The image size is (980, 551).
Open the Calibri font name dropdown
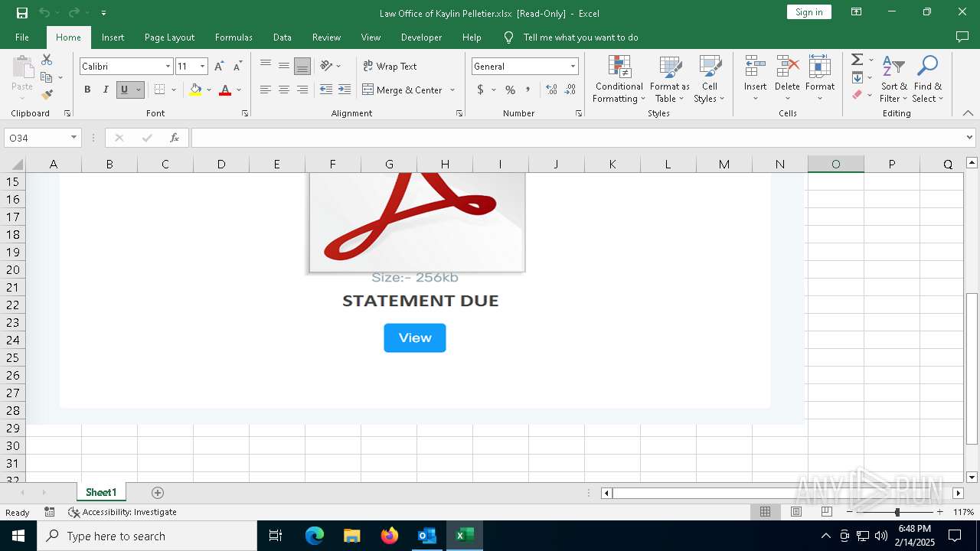click(x=168, y=67)
